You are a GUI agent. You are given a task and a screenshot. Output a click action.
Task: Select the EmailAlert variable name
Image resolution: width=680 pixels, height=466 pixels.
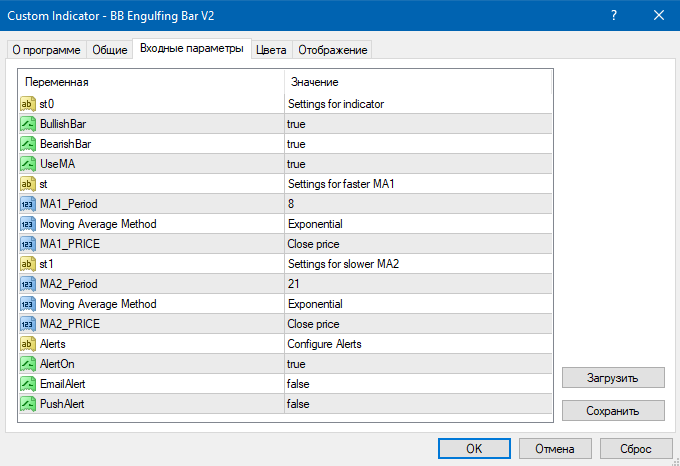63,384
